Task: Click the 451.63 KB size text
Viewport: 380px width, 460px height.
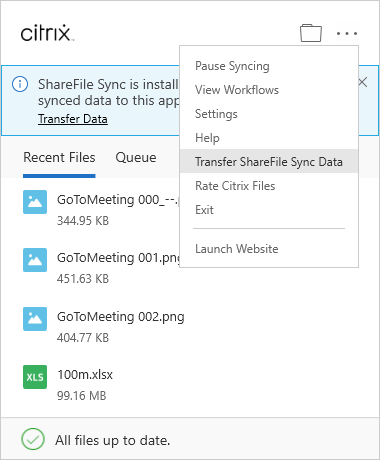Action: pos(83,279)
